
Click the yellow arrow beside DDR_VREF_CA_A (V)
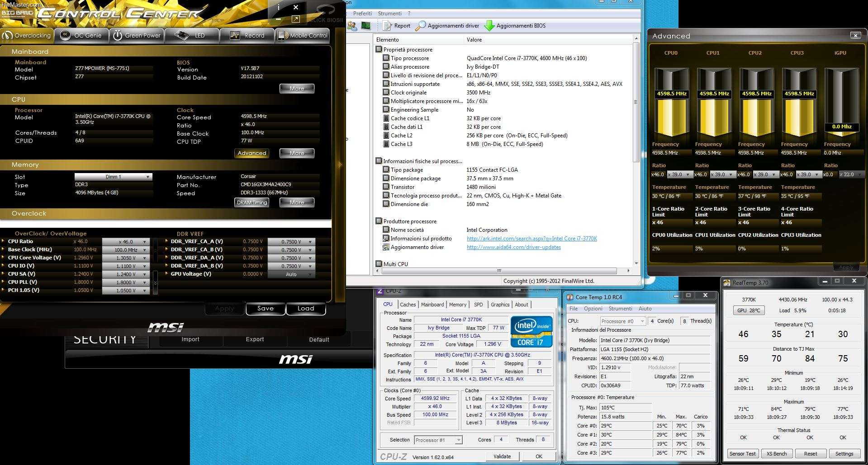click(166, 241)
